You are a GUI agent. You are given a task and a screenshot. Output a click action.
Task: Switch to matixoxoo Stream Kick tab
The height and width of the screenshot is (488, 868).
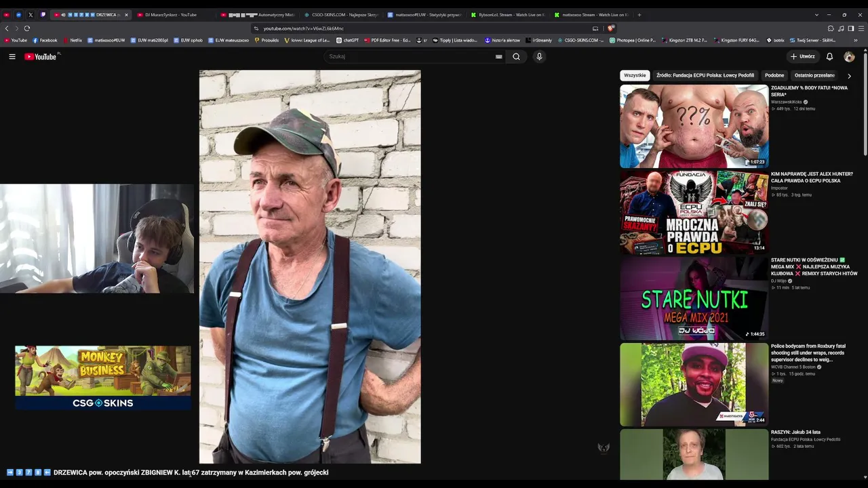pyautogui.click(x=591, y=15)
